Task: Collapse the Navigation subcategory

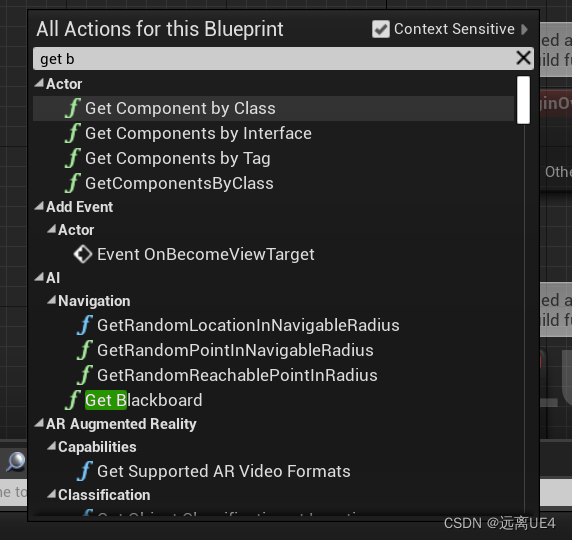Action: coord(51,300)
